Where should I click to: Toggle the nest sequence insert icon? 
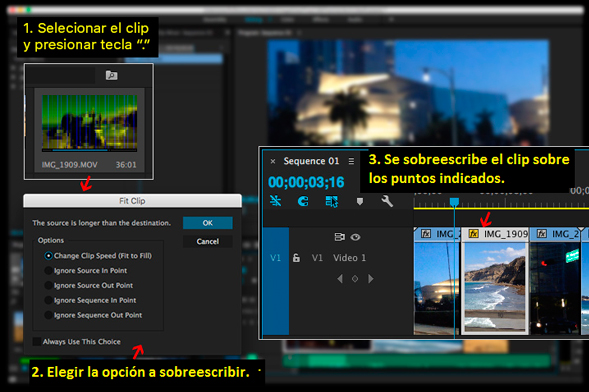[x=275, y=201]
